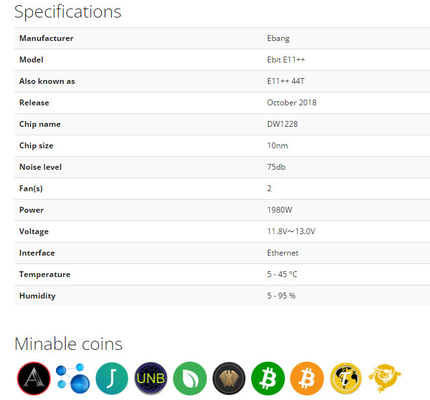Select the DW1228 chip name value
Image resolution: width=430 pixels, height=400 pixels.
(282, 124)
